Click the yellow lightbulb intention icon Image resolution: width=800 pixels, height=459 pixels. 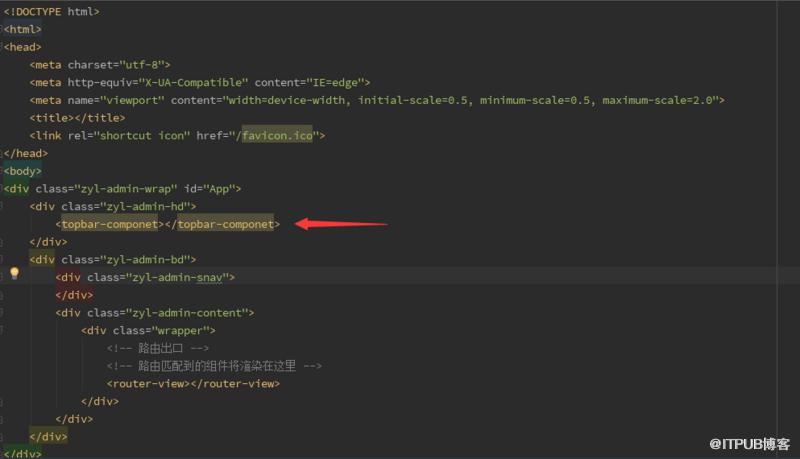click(14, 273)
